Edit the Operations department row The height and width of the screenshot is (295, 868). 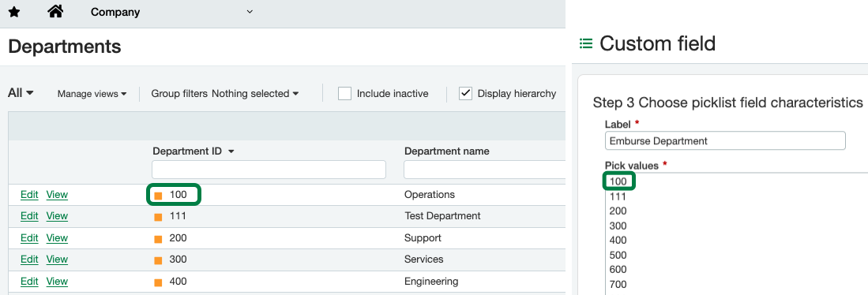click(x=29, y=195)
